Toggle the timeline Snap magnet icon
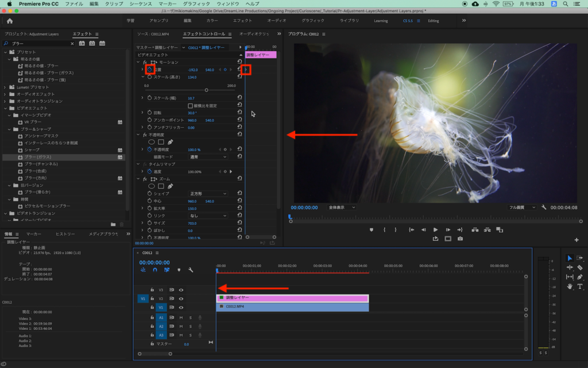This screenshot has height=368, width=588. (154, 270)
